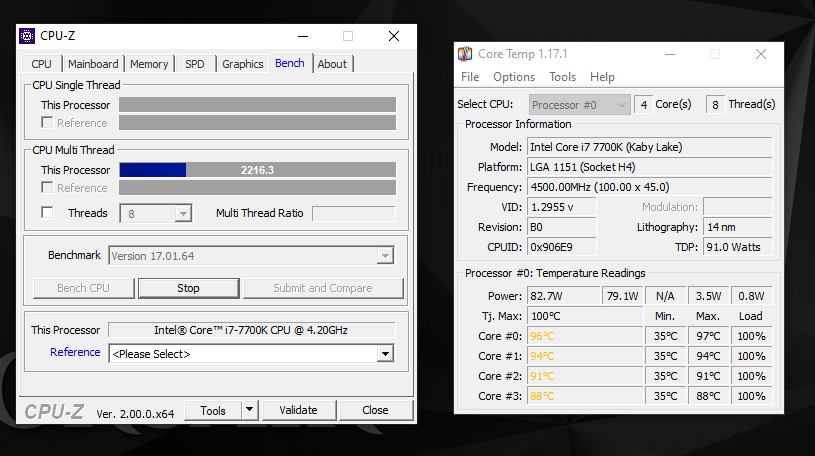Open the File menu in Core Temp
The image size is (815, 456).
(x=470, y=77)
